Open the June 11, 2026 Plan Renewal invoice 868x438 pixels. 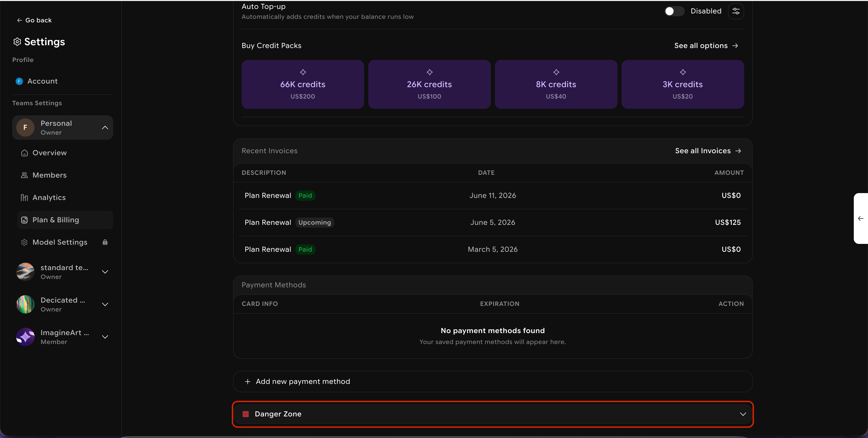tap(493, 196)
